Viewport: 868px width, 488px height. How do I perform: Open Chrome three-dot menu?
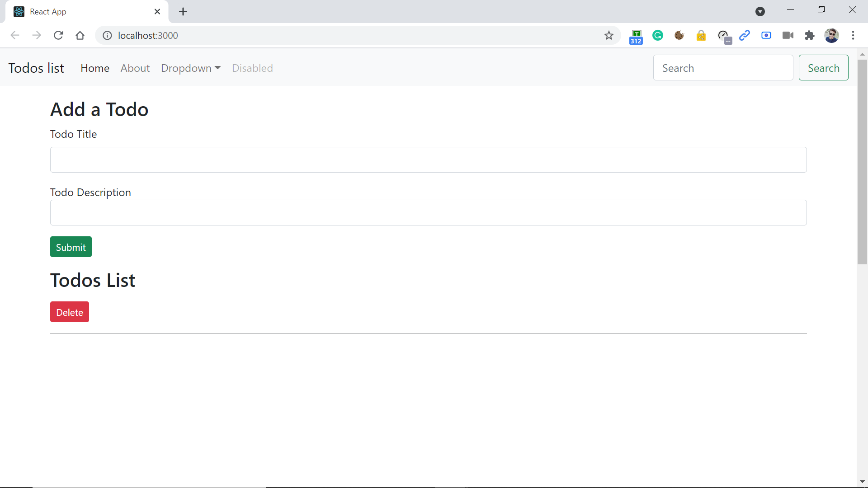(853, 35)
